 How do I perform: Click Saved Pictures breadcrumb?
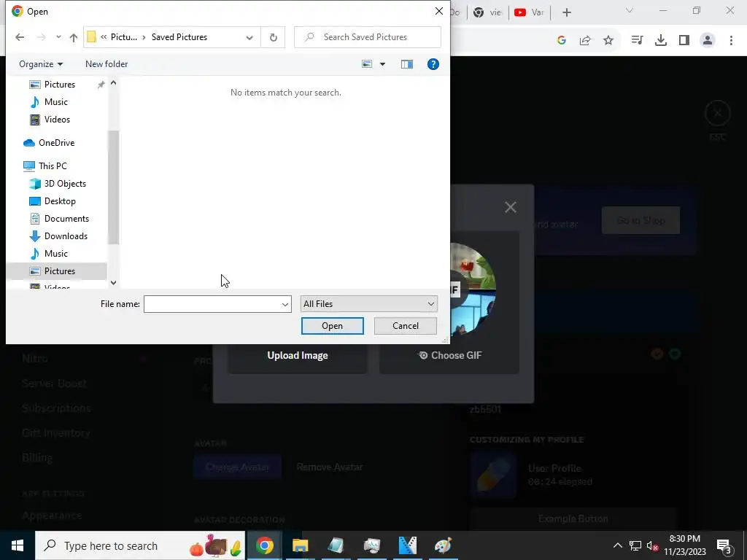(x=179, y=37)
